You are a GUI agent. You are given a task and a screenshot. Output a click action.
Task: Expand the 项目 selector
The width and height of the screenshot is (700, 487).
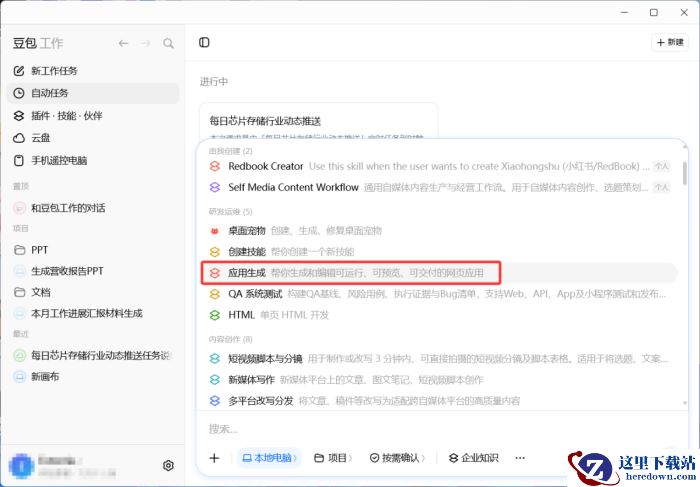[x=333, y=458]
